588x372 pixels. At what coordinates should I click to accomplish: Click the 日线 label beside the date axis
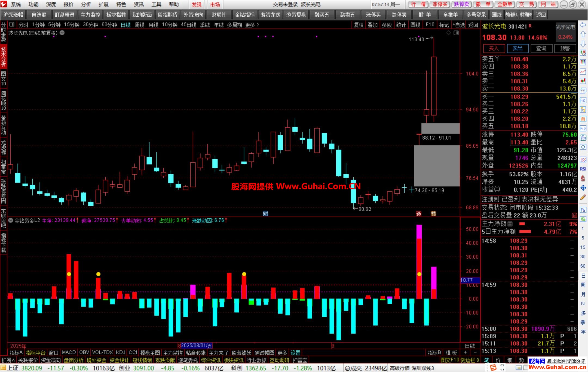point(470,346)
